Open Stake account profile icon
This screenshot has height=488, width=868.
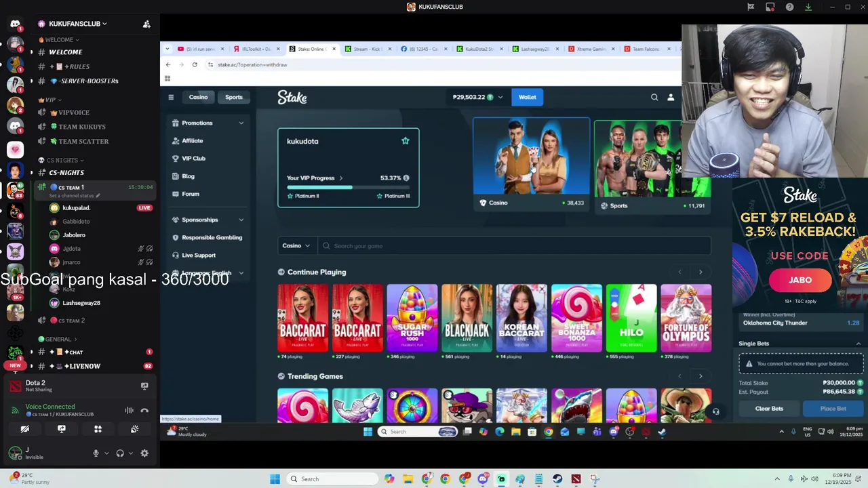[671, 97]
